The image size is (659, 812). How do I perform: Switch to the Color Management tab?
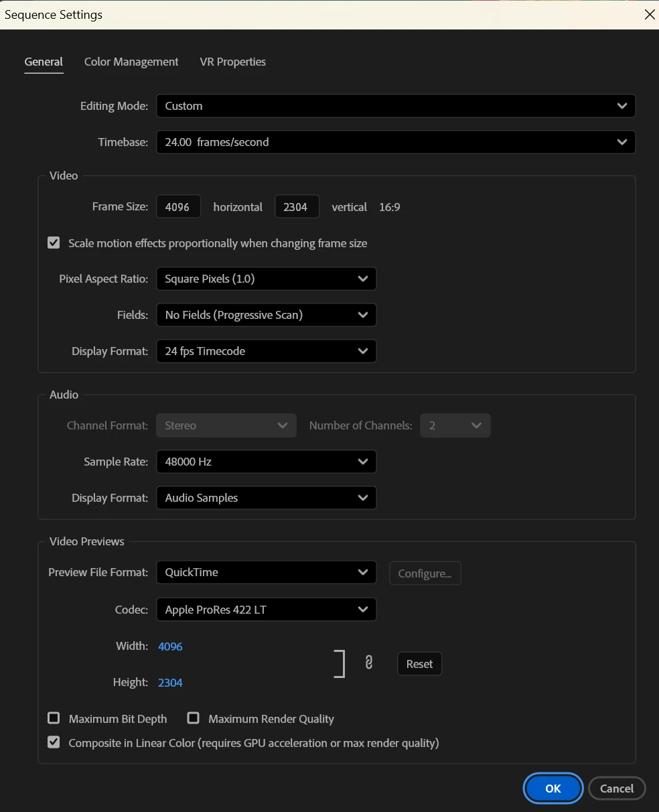(131, 62)
